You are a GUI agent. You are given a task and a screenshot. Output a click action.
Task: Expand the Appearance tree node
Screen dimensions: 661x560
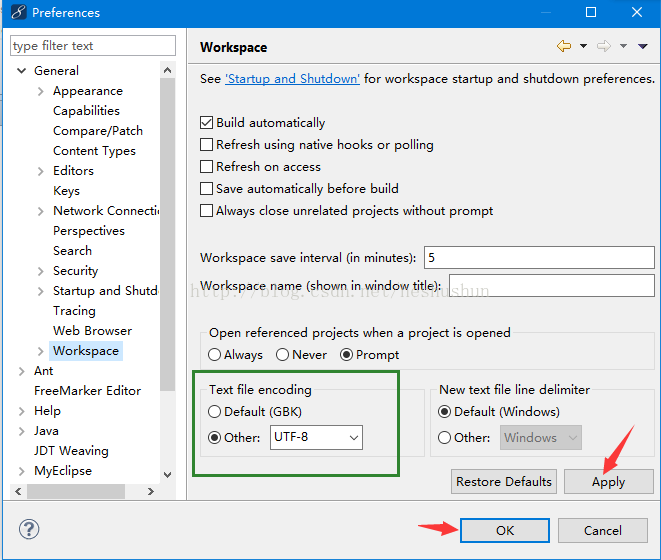coord(40,91)
